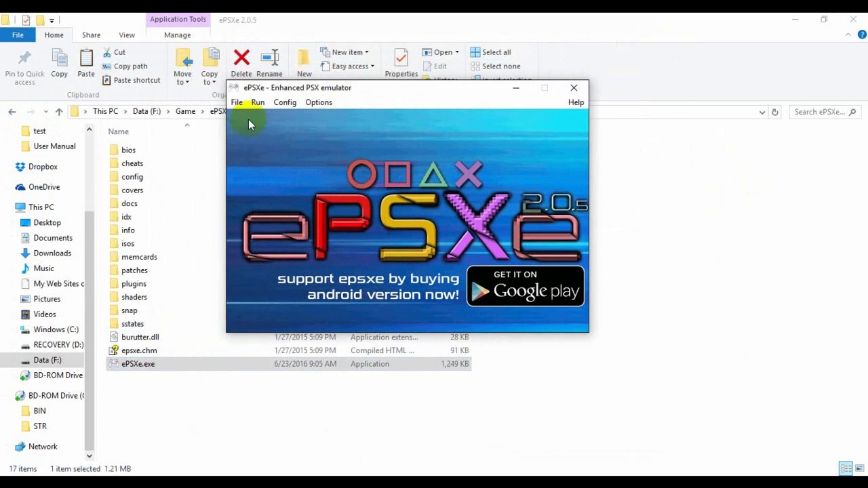Switch to Details view icon in status bar

846,468
